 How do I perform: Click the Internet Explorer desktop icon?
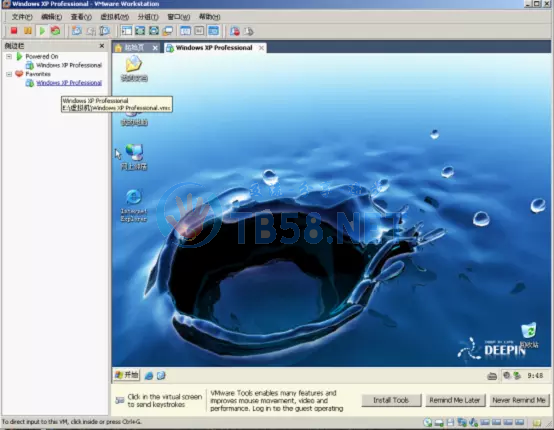(x=134, y=206)
